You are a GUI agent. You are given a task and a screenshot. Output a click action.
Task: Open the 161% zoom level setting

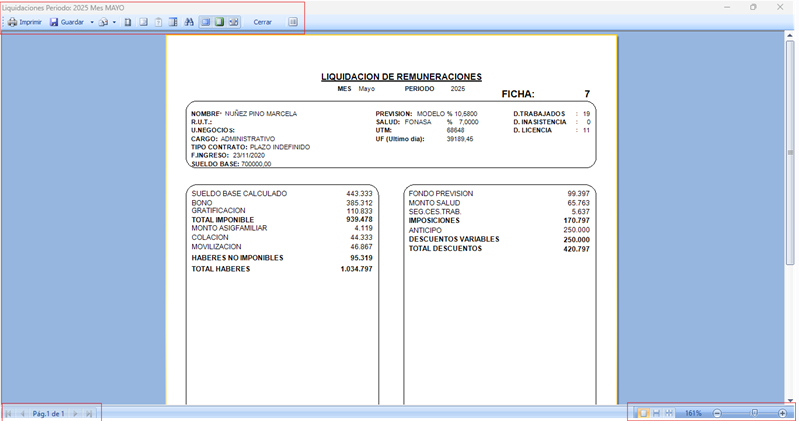[x=692, y=413]
